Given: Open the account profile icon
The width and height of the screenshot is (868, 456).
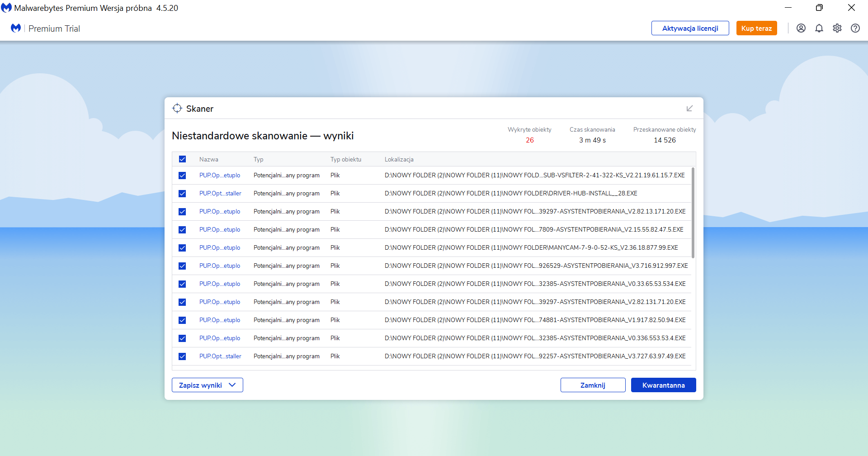Looking at the screenshot, I should [801, 28].
